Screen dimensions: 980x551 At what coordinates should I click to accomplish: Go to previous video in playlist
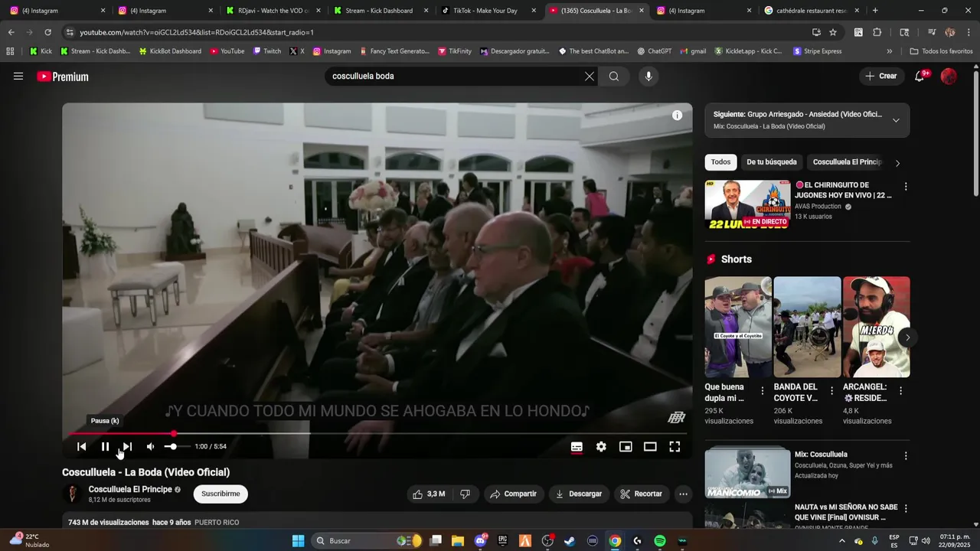pyautogui.click(x=81, y=447)
